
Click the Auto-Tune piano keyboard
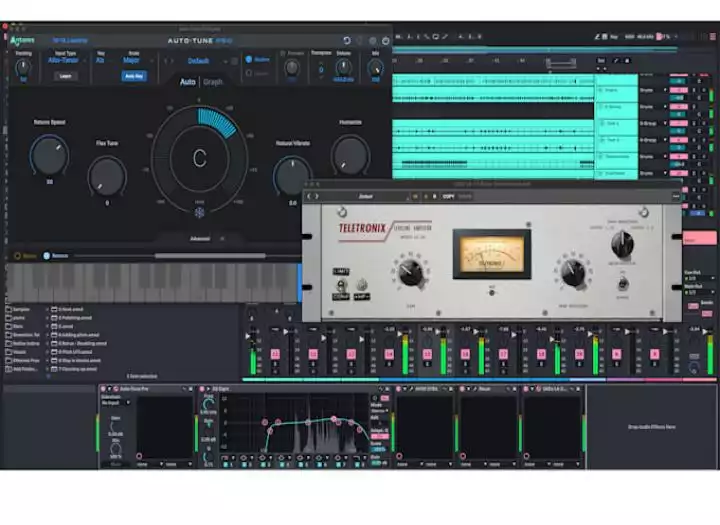tap(152, 282)
